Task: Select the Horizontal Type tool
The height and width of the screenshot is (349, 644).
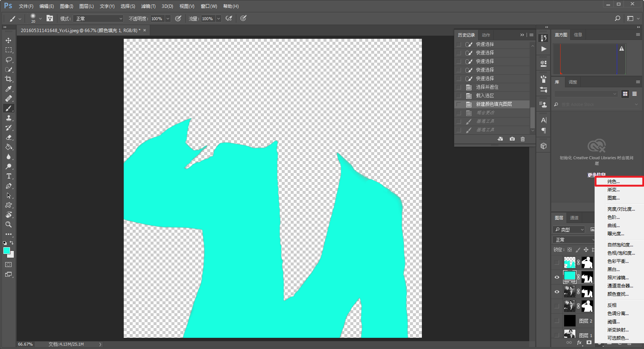Action: pos(9,176)
